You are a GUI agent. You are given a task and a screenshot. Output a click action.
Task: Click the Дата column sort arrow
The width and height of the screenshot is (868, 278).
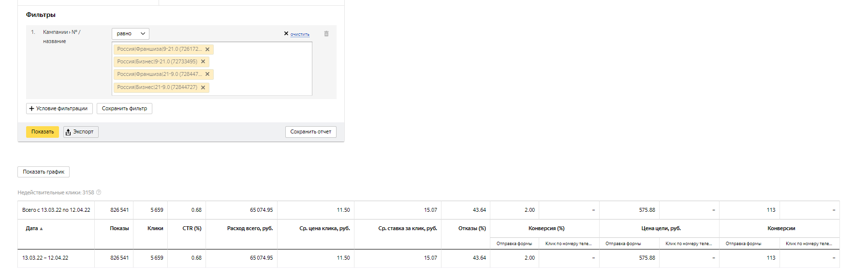(41, 229)
